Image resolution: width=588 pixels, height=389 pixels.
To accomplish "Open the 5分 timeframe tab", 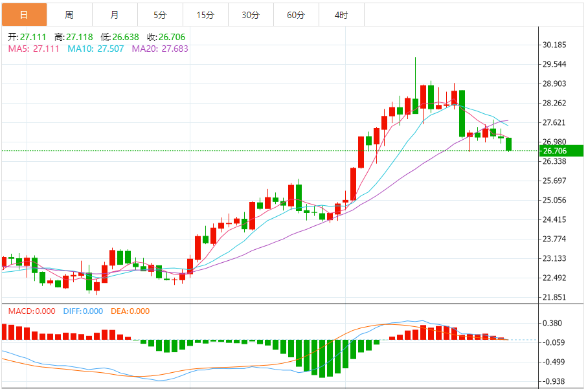I will [160, 15].
